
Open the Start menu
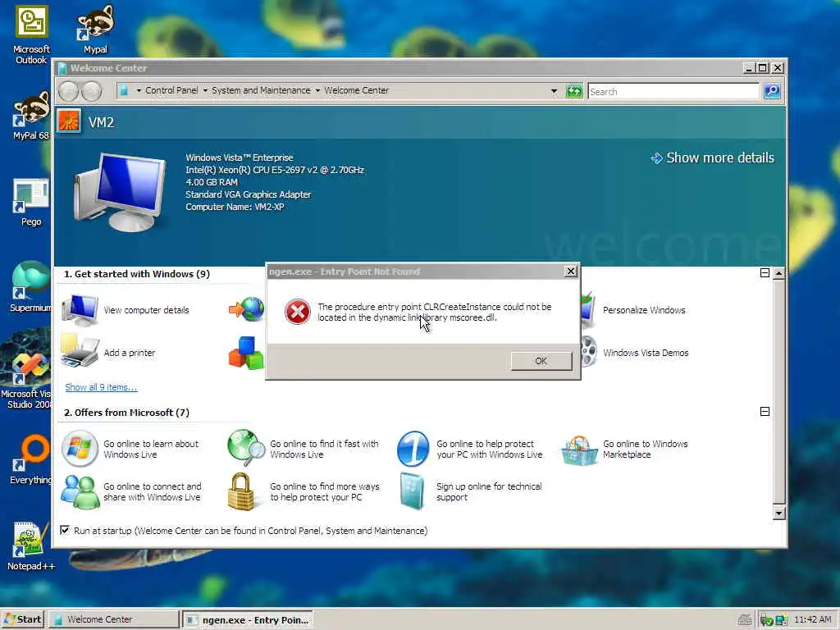click(22, 619)
